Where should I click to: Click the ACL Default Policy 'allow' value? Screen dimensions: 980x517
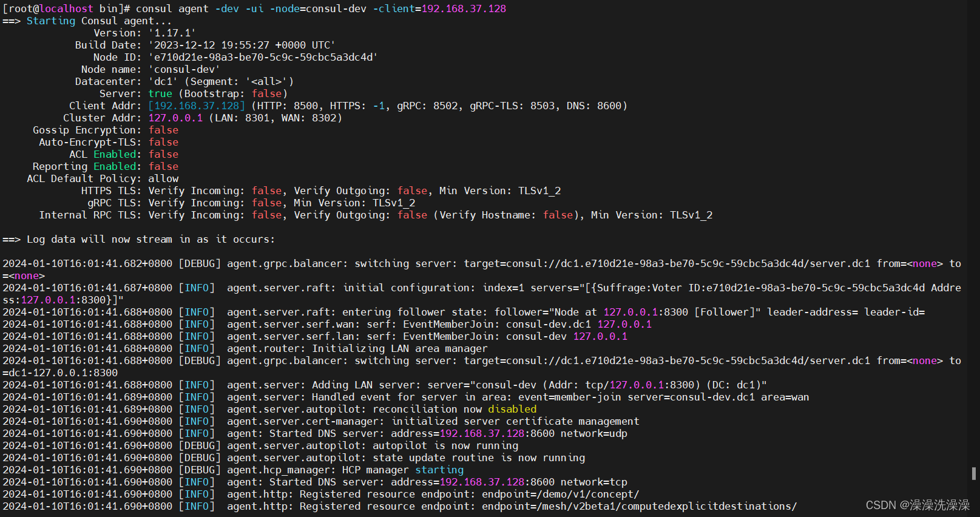163,178
